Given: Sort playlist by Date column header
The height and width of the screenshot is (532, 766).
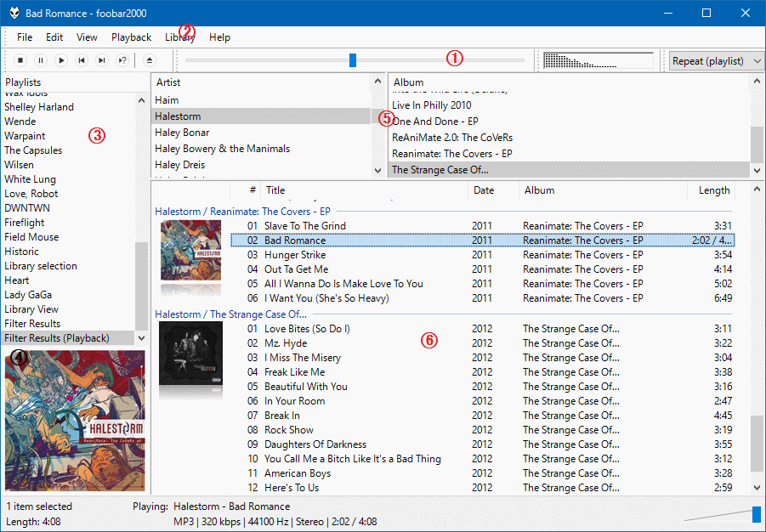Looking at the screenshot, I should [493, 190].
